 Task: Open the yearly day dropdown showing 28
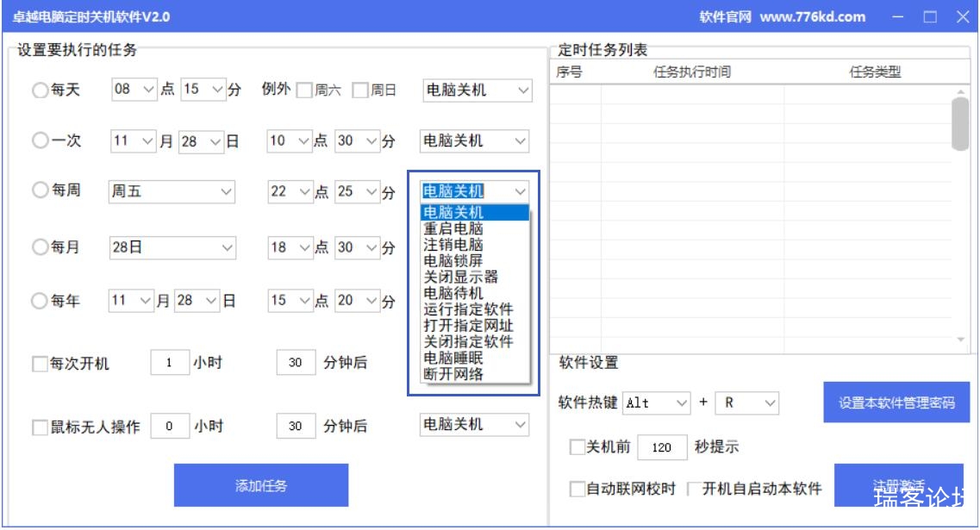click(x=197, y=301)
